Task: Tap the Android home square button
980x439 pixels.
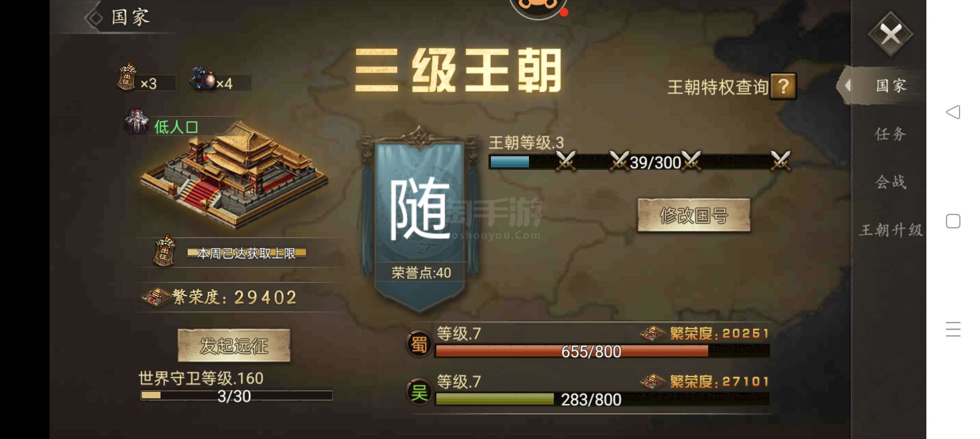Action: tap(953, 221)
